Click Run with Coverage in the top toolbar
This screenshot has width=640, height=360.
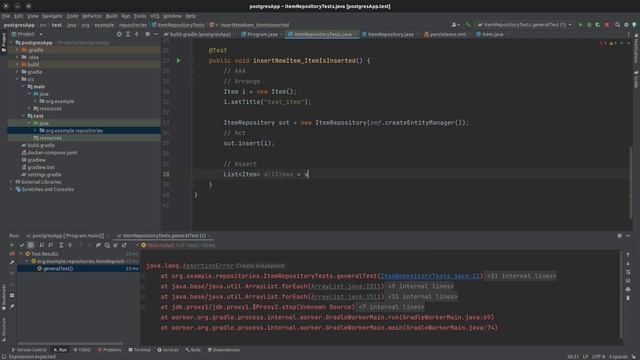[x=598, y=25]
